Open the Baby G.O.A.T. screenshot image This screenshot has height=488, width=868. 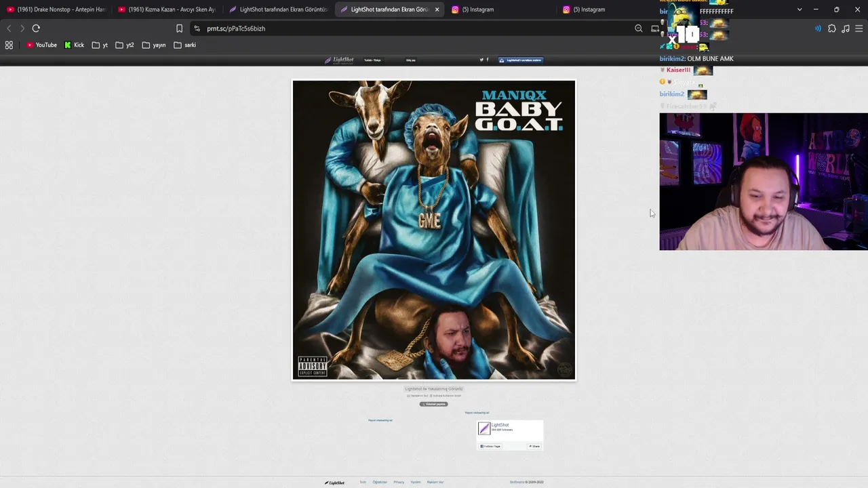pyautogui.click(x=434, y=230)
